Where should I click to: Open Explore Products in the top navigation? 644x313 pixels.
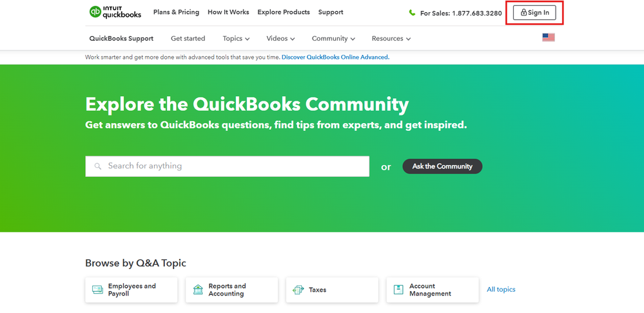284,12
